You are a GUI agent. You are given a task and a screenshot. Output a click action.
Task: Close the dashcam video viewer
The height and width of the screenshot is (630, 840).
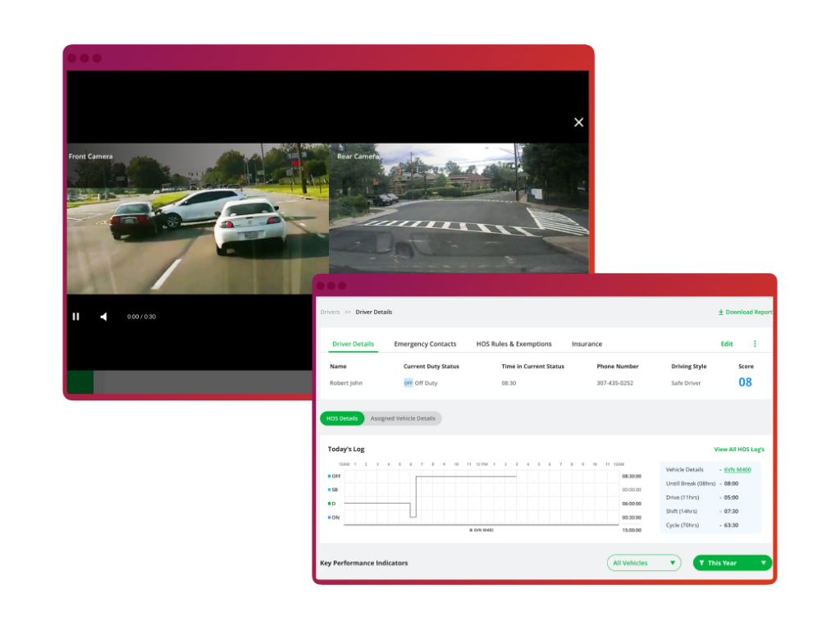(578, 122)
